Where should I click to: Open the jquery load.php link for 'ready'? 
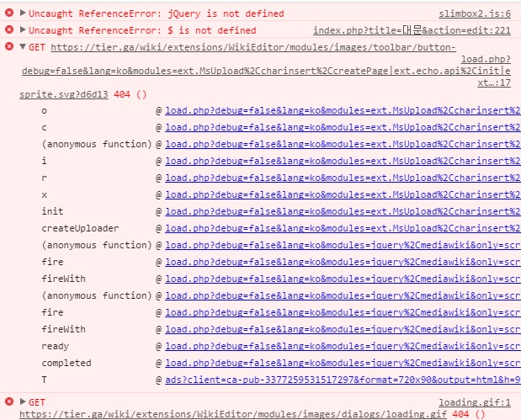(x=343, y=346)
